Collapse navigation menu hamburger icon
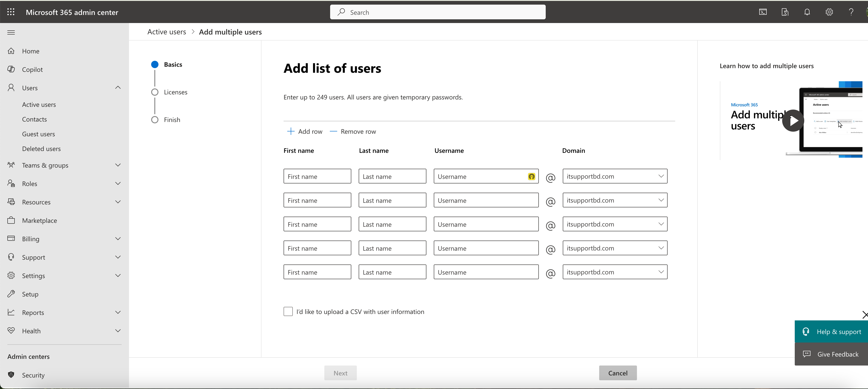 11,32
